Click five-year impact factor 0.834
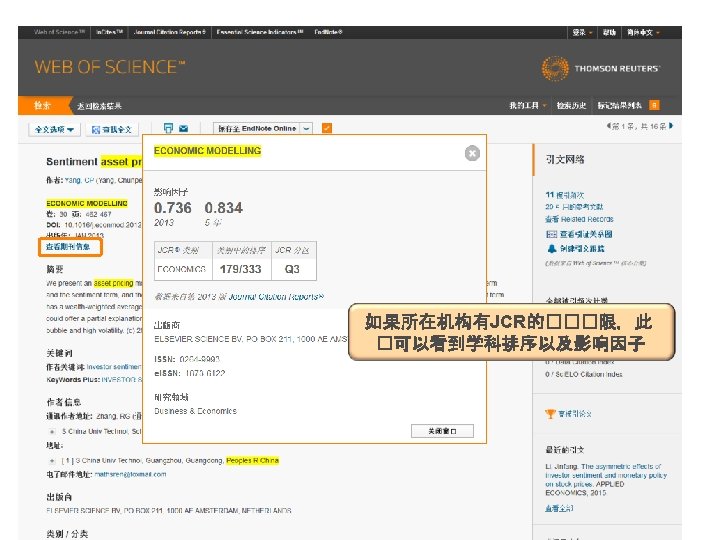The width and height of the screenshot is (720, 540). point(224,208)
